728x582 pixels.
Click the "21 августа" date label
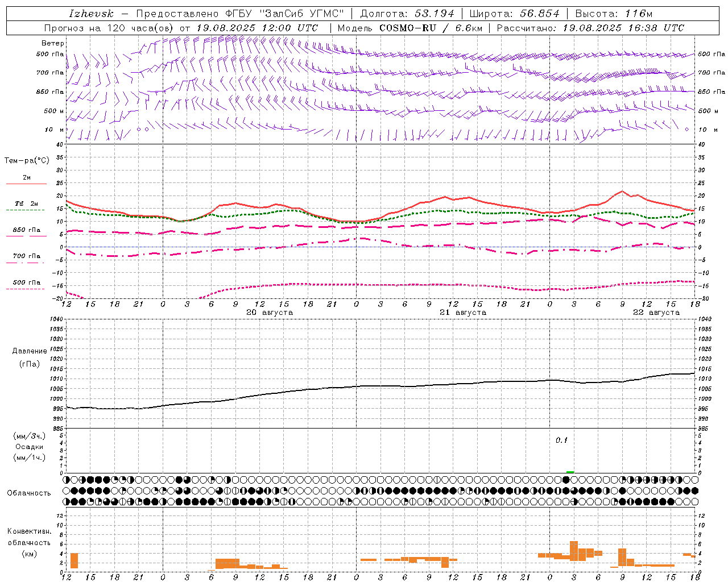pyautogui.click(x=463, y=313)
